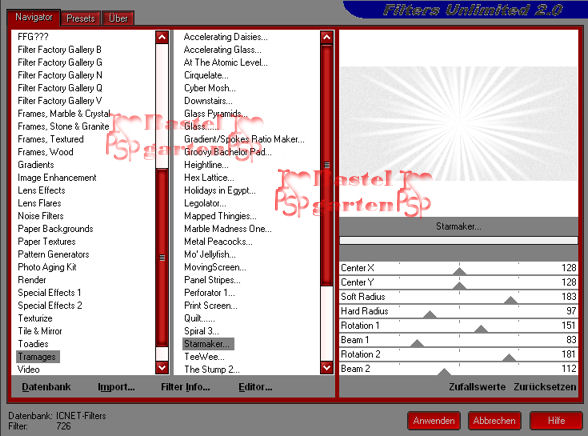Click the filter list scrollbar thumb
The image size is (588, 436).
click(327, 165)
